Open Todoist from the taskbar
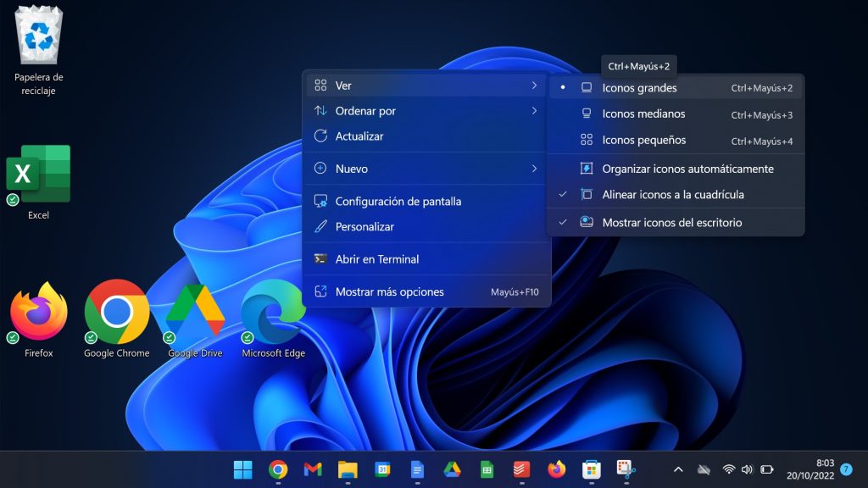This screenshot has width=868, height=488. [521, 469]
